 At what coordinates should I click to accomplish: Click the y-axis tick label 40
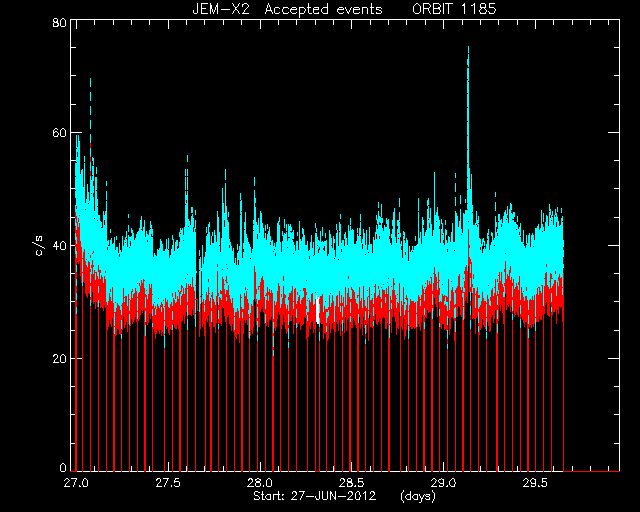pyautogui.click(x=59, y=246)
